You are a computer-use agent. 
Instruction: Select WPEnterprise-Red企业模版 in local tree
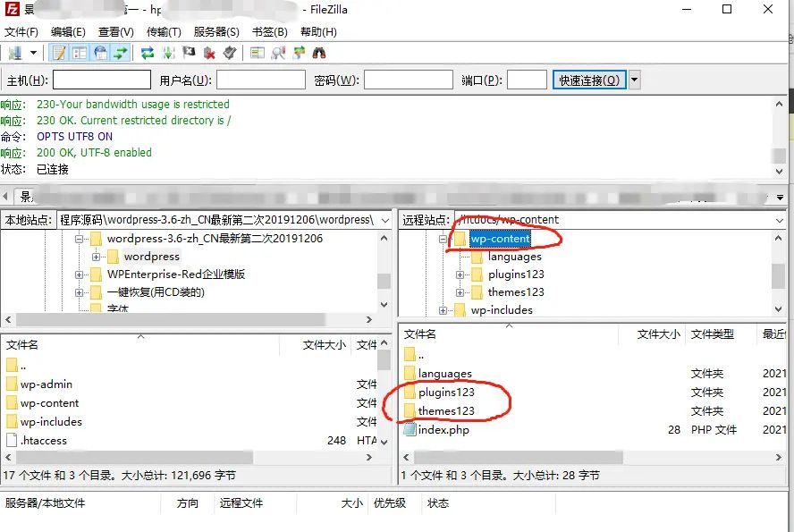click(x=176, y=274)
